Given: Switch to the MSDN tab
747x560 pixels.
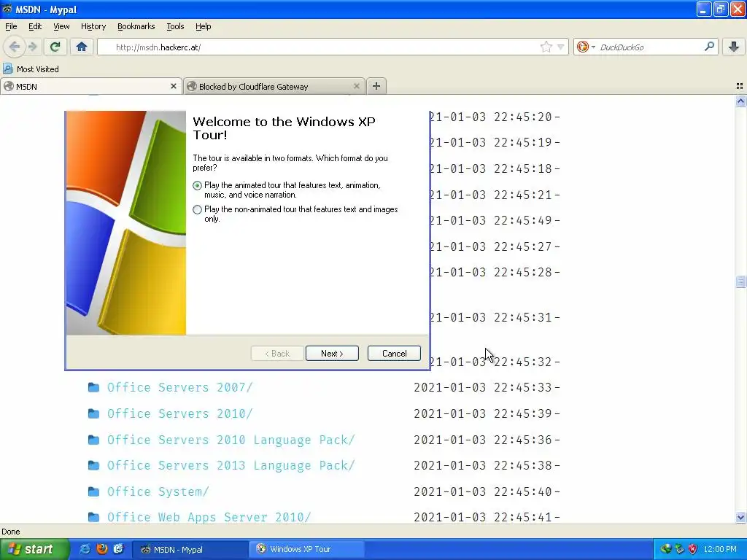Looking at the screenshot, I should pyautogui.click(x=90, y=86).
